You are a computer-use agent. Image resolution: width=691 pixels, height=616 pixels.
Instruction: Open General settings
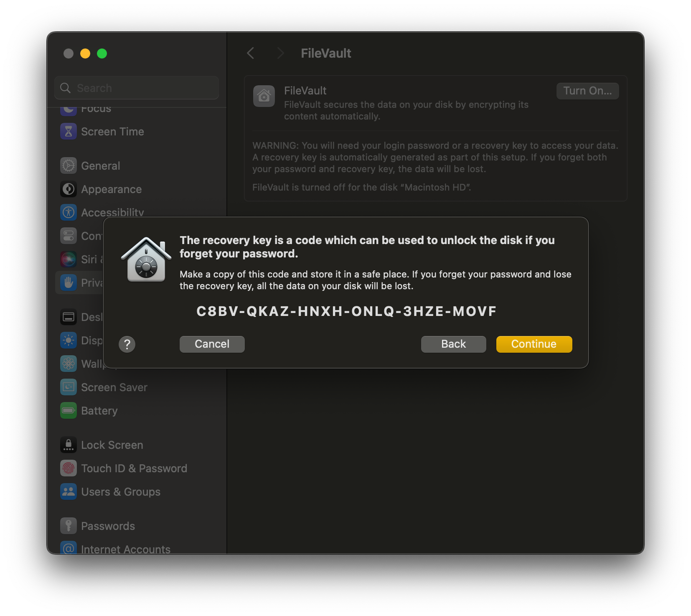pyautogui.click(x=137, y=166)
